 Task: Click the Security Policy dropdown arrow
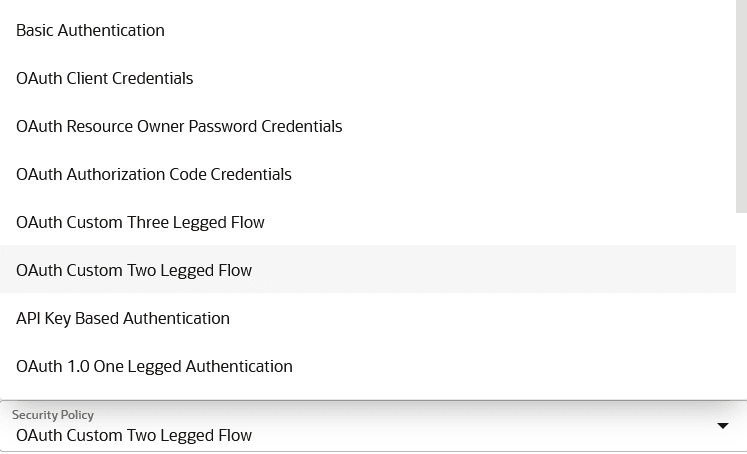pos(723,426)
